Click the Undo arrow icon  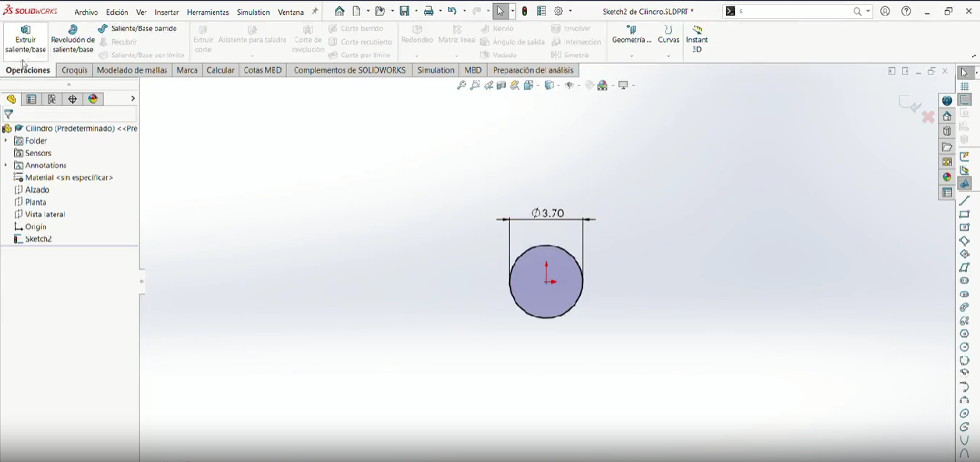(451, 12)
